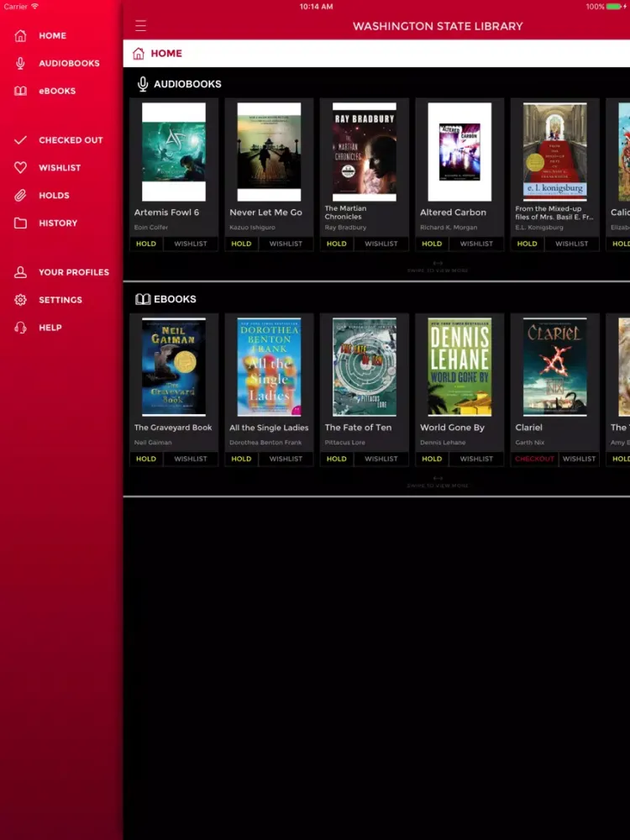Viewport: 630px width, 840px height.
Task: Place hold on The Fate of Ten
Action: coord(337,459)
